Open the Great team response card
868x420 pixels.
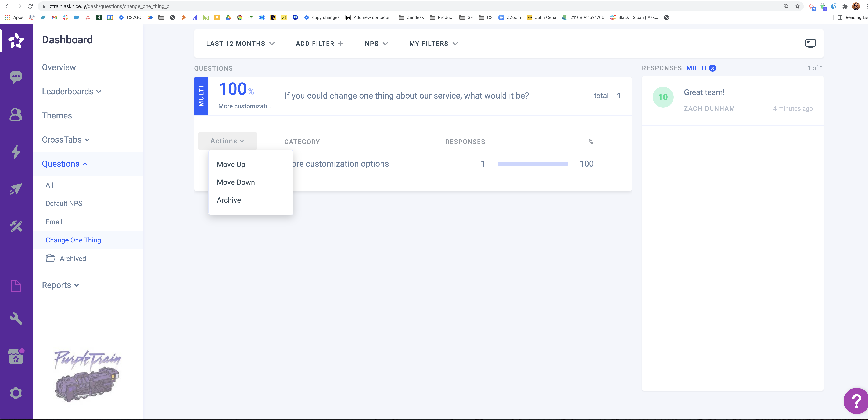click(x=732, y=100)
